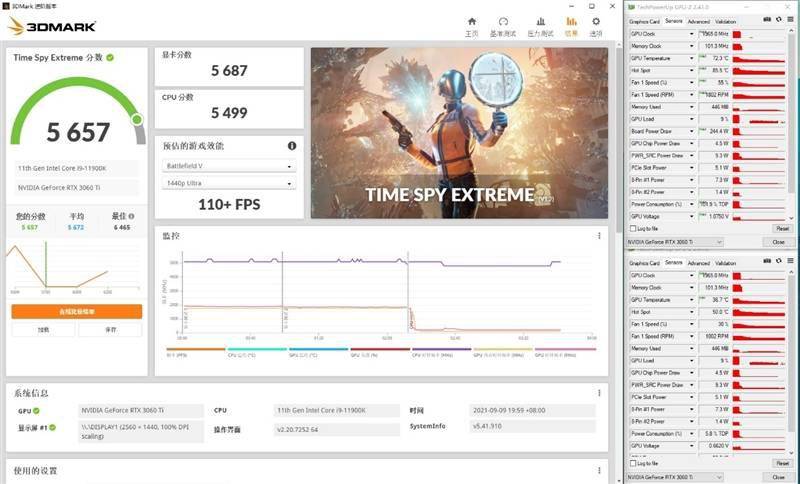This screenshot has height=484, width=800.
Task: Click the 72.3 °C temperature value in upper GPU-Z
Action: pos(720,58)
